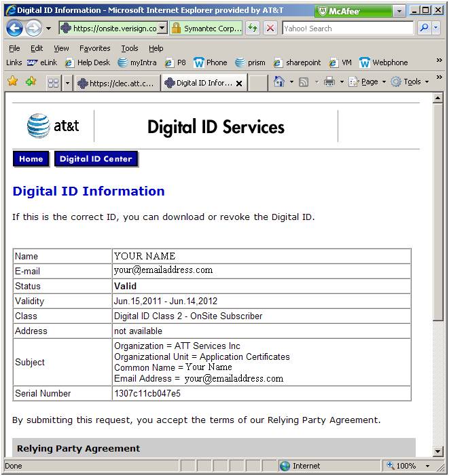This screenshot has width=449, height=476.
Task: Click the magnifier Search button
Action: [424, 28]
